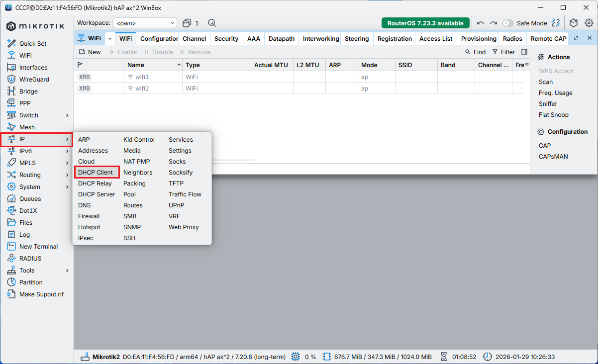Select the wifi2 row

[x=299, y=89]
